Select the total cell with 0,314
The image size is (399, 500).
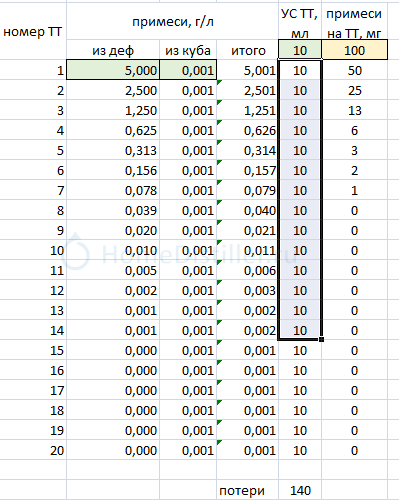pos(248,150)
